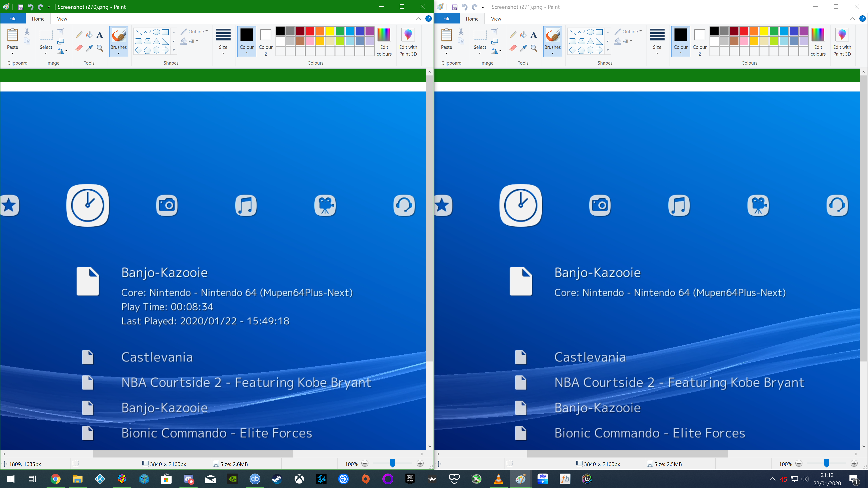Screen dimensions: 868x488
Task: Expand Shapes gallery more arrow in right Paint
Action: (608, 50)
